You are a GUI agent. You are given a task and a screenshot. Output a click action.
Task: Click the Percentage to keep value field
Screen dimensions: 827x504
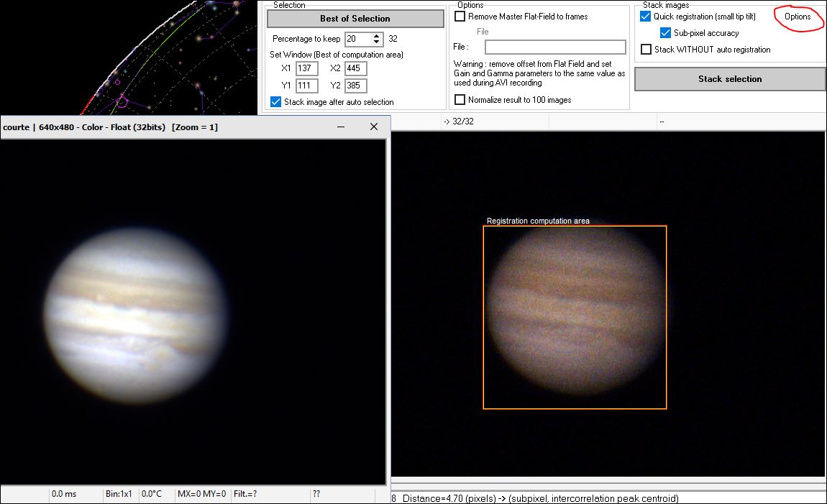pyautogui.click(x=358, y=39)
